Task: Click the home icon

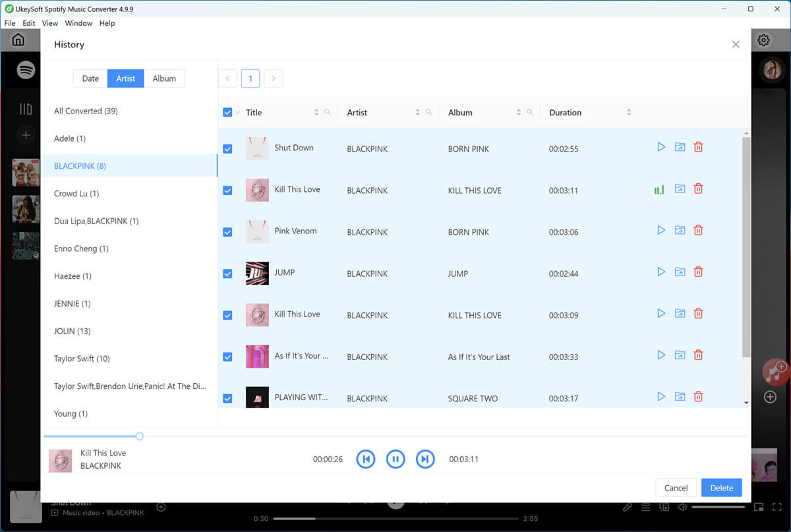Action: pos(18,40)
